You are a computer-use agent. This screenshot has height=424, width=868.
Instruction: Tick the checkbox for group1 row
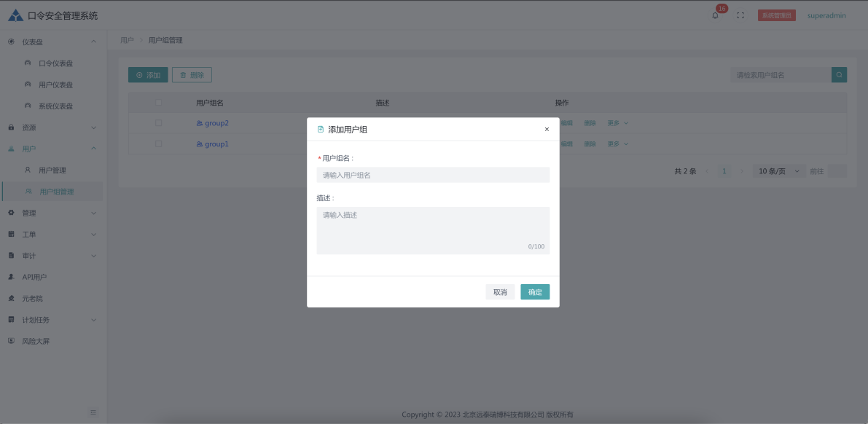[158, 144]
